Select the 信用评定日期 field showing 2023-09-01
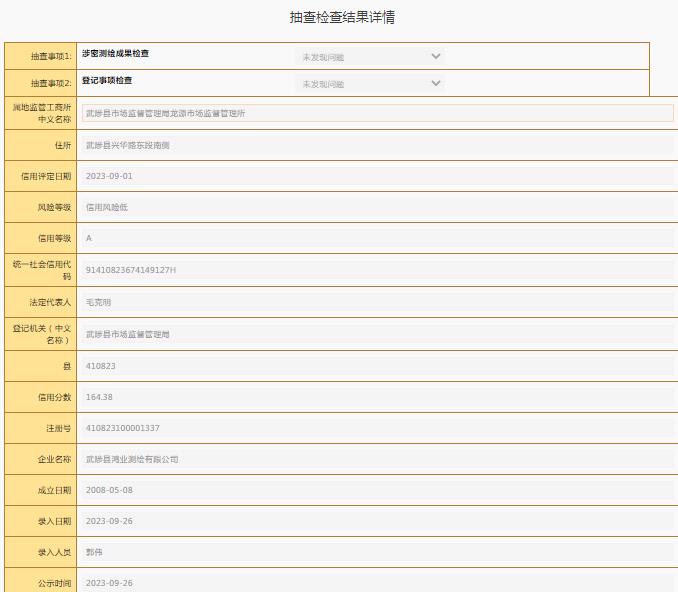Viewport: 678px width, 592px height. [377, 176]
